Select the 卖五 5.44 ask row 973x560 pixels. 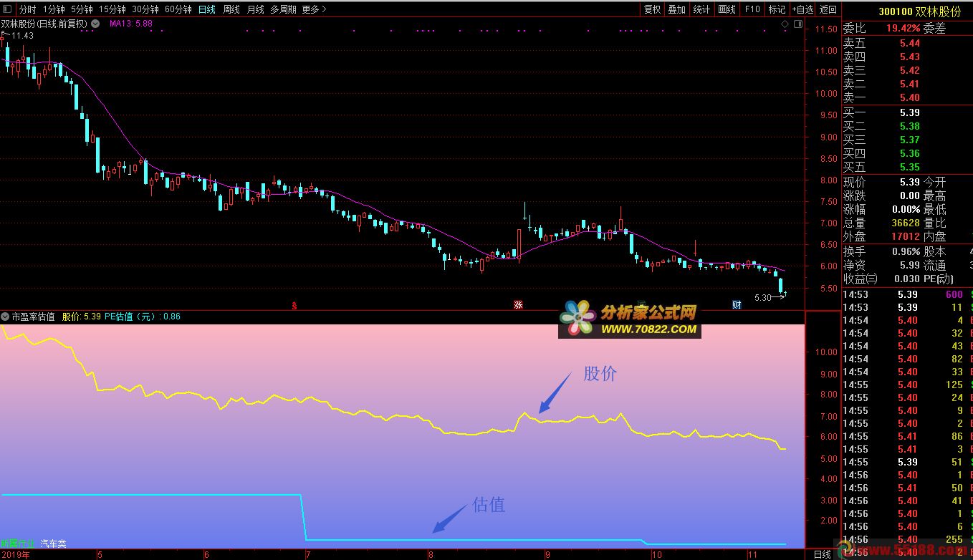907,43
